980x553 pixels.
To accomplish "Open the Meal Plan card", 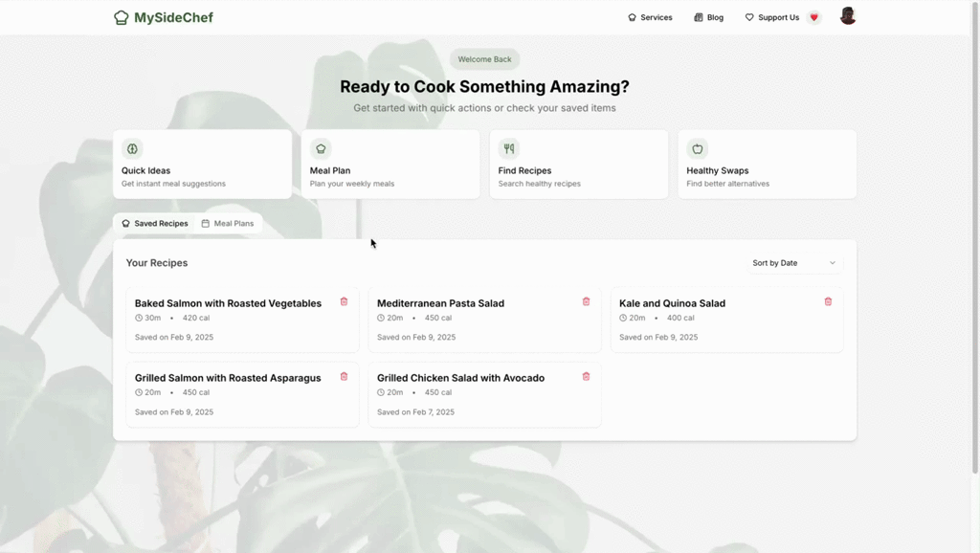I will [x=390, y=165].
